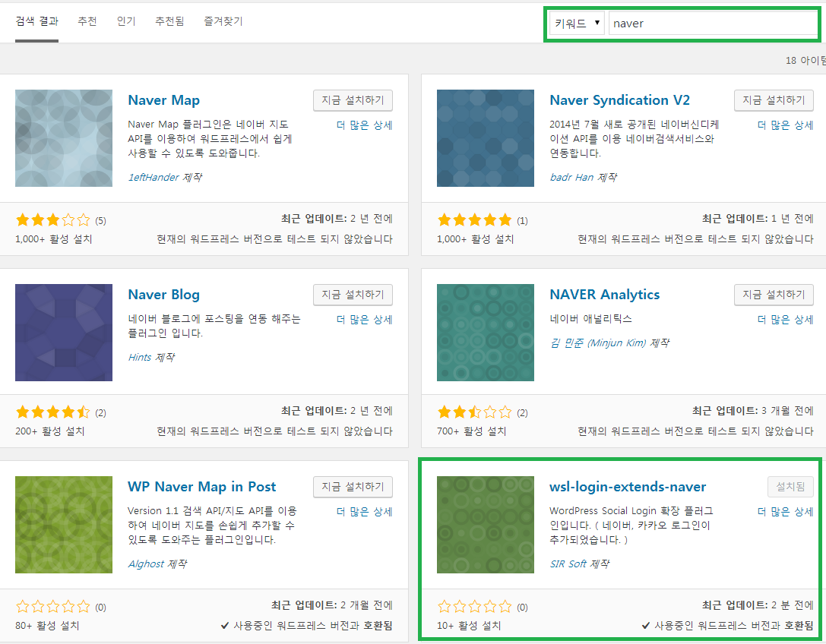This screenshot has width=826, height=644.
Task: Click the author link 1eftHander
Action: click(155, 177)
